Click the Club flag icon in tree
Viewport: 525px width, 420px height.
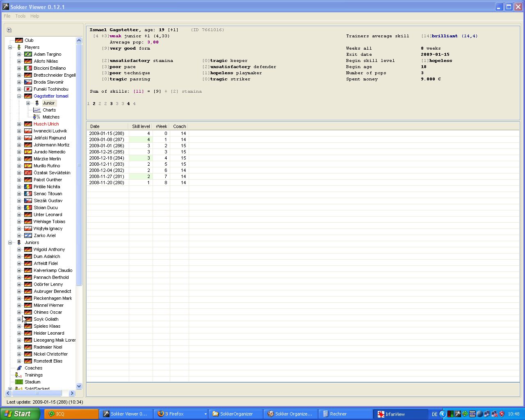coord(19,40)
